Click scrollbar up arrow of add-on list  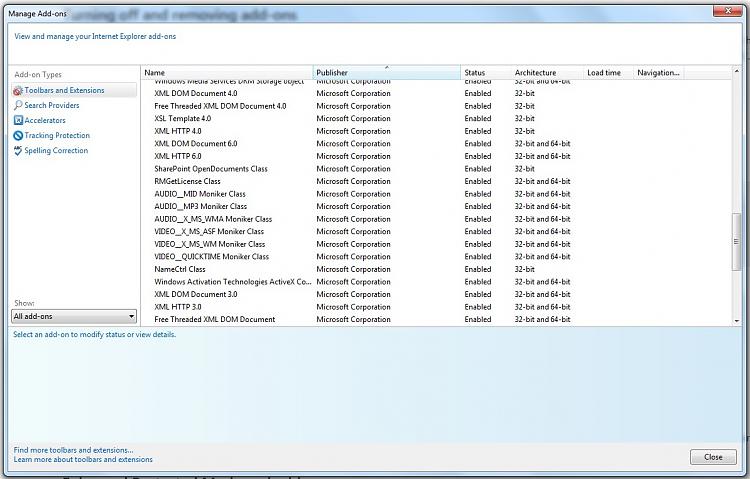(737, 71)
